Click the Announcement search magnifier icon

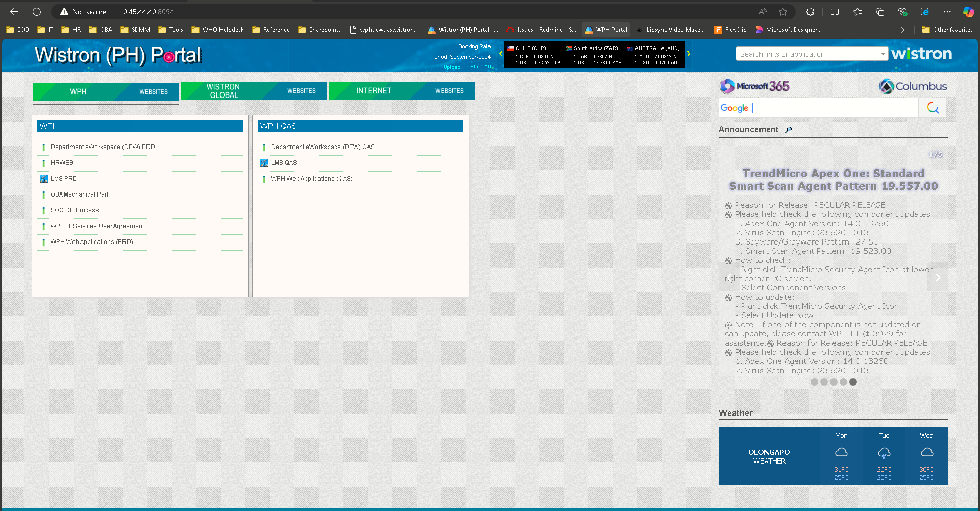789,130
